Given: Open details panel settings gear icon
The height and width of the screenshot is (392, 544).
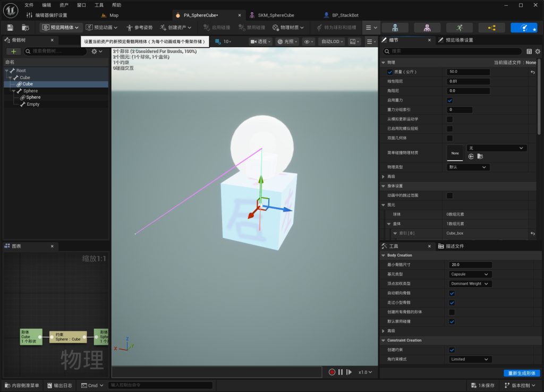Looking at the screenshot, I should pos(538,52).
